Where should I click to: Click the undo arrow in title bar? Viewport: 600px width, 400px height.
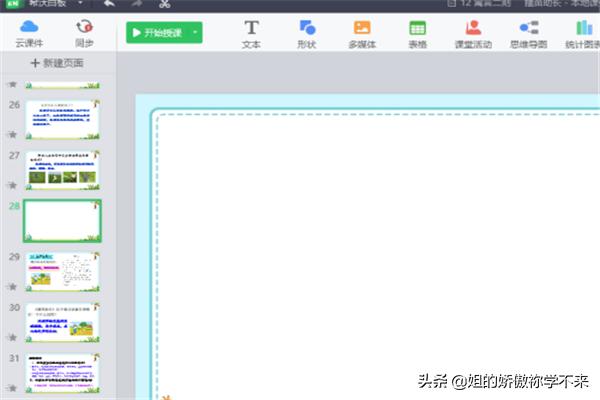108,4
